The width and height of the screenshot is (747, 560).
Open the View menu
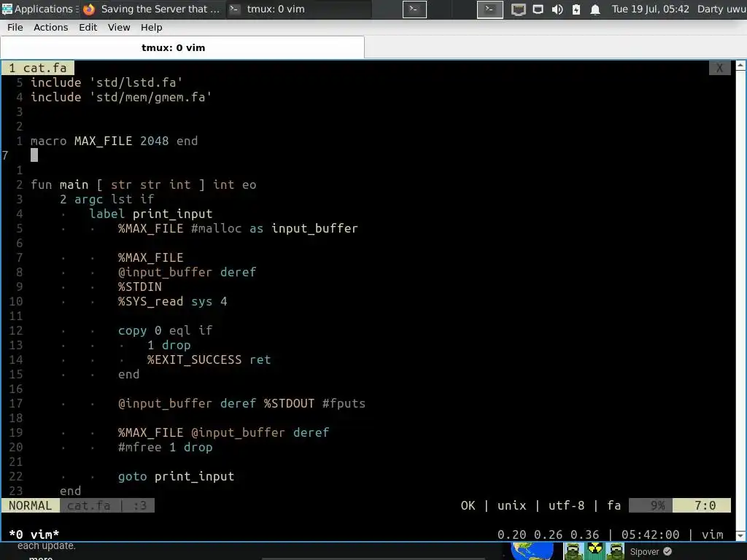[119, 27]
